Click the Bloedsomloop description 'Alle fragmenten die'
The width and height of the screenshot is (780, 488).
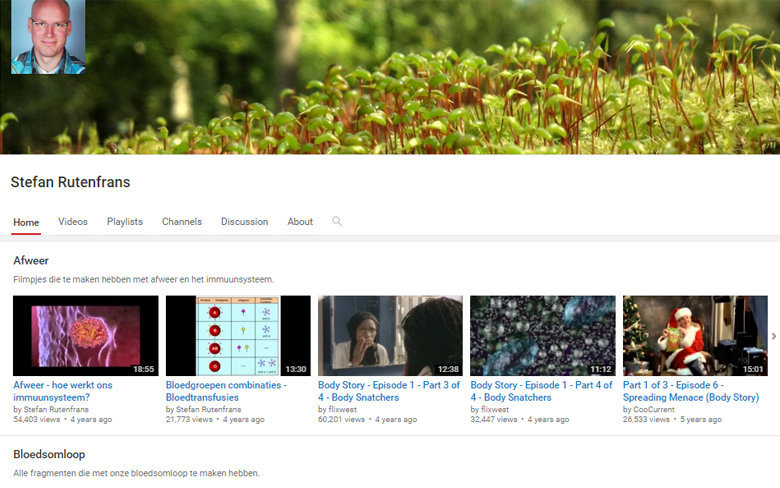(136, 473)
